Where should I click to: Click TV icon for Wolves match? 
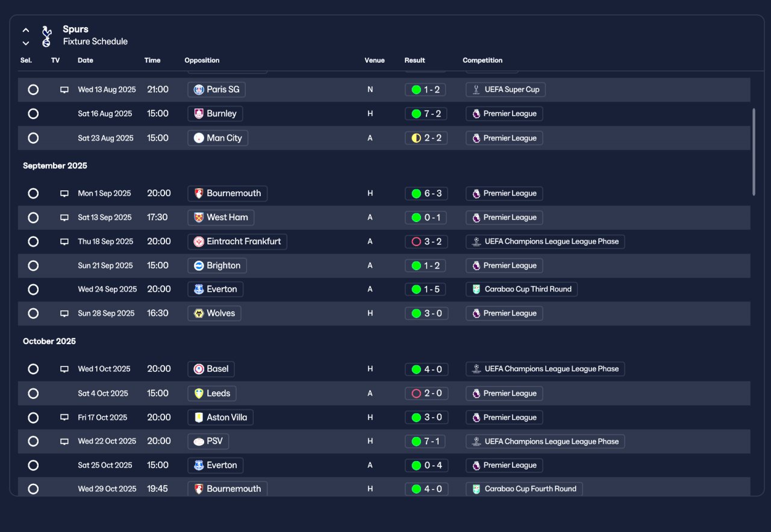(64, 314)
